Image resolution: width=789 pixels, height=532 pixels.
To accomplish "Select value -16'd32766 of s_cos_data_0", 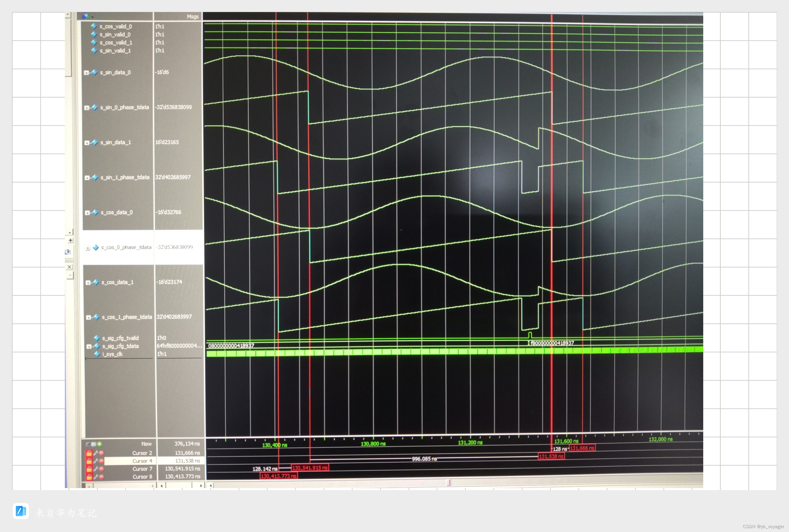I will [169, 213].
